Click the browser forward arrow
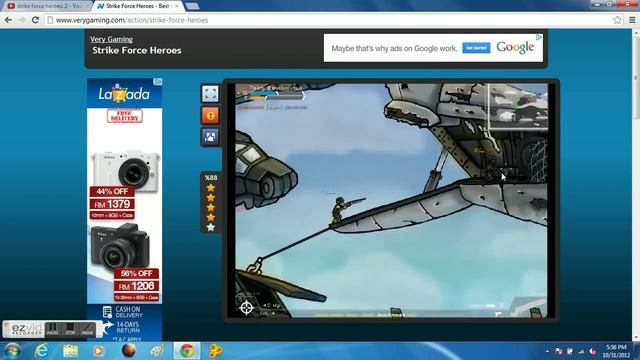640x360 pixels. coord(21,20)
